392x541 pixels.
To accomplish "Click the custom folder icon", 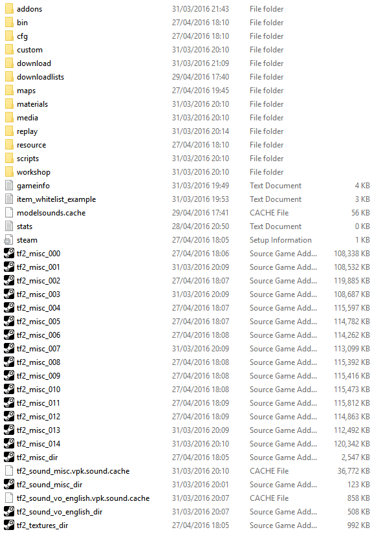I will 9,50.
